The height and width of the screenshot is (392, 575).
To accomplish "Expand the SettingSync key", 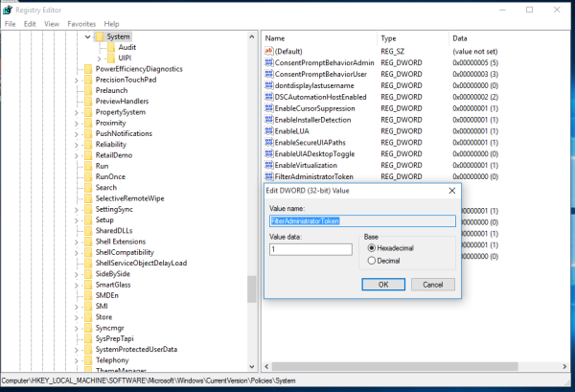I will [77, 209].
